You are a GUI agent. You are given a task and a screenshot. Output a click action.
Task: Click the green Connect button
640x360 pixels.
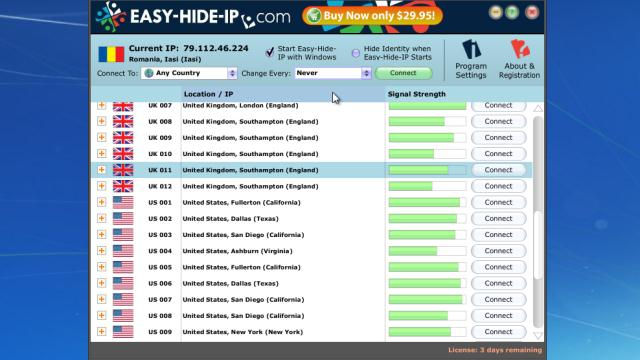(x=403, y=73)
